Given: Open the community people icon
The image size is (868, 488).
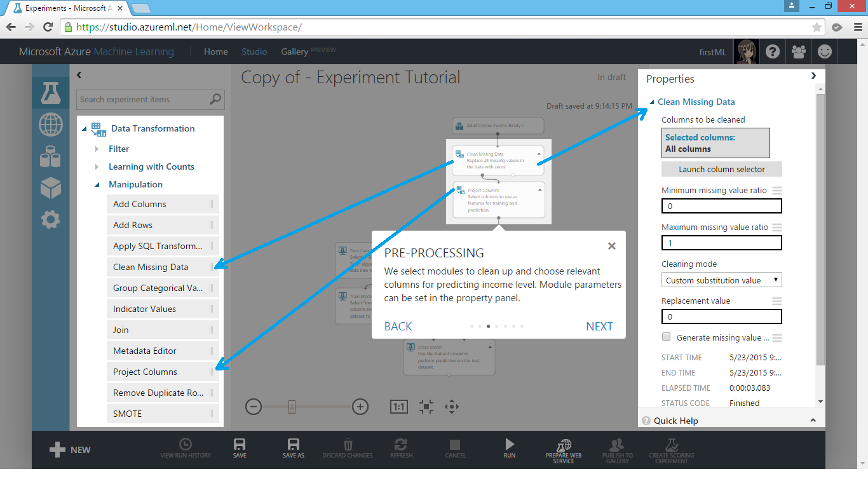Looking at the screenshot, I should click(x=799, y=51).
